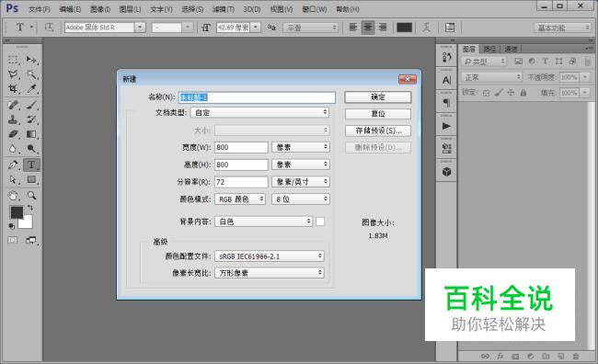Viewport: 598px width, 364px height.
Task: Switch to the 通道 tab
Action: (511, 49)
